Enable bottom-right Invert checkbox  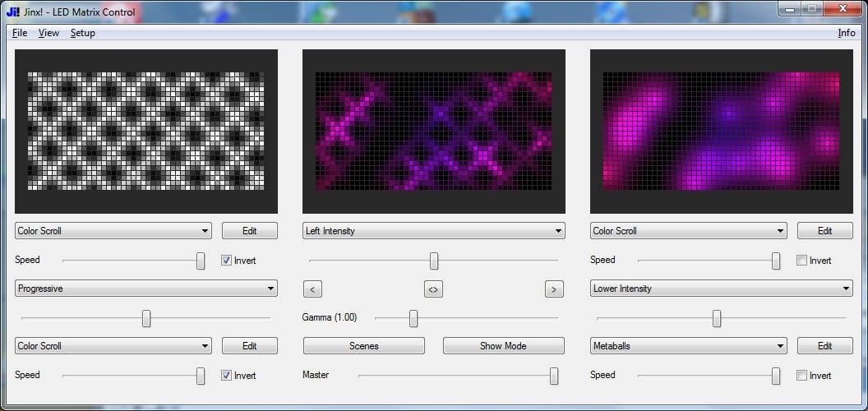point(801,376)
